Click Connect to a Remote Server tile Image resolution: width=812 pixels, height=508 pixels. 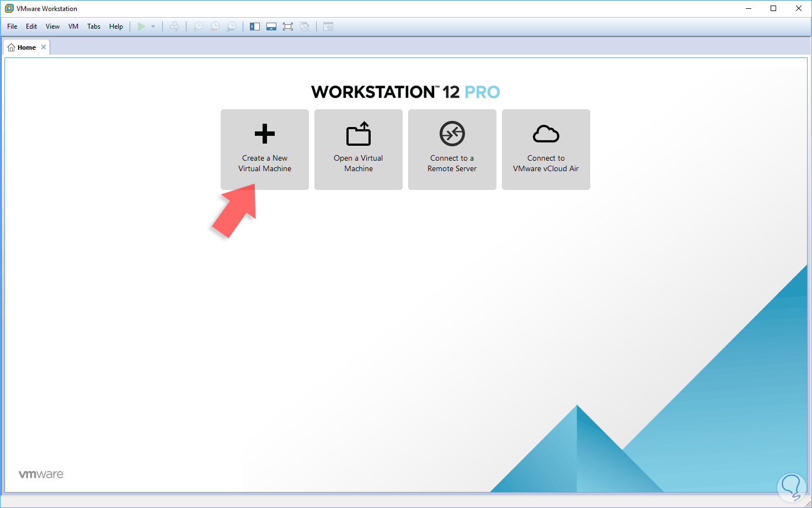click(452, 150)
